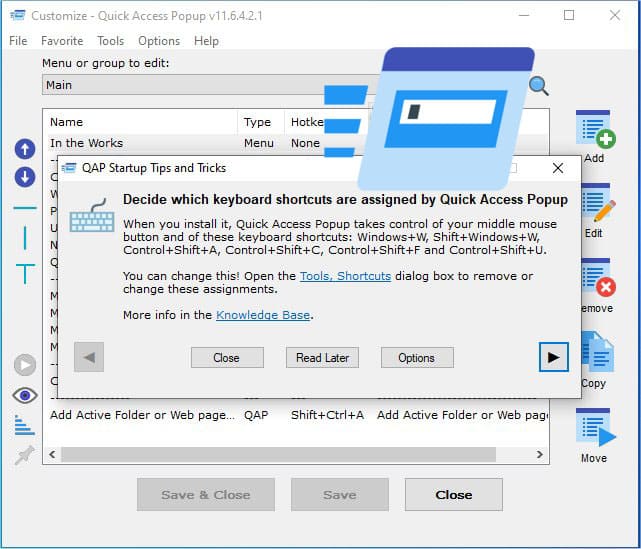This screenshot has height=549, width=641.
Task: Click the Remove favorite red X icon
Action: [598, 278]
